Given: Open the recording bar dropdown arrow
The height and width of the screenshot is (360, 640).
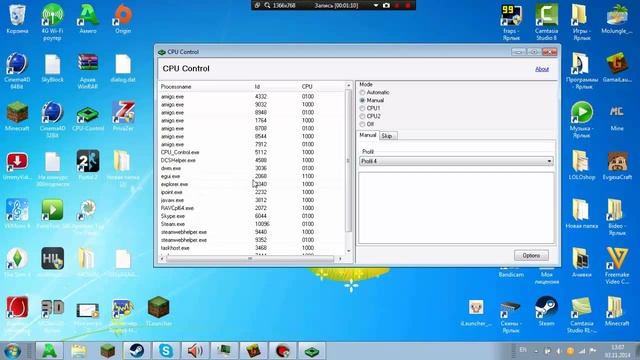Looking at the screenshot, I should tap(376, 5).
